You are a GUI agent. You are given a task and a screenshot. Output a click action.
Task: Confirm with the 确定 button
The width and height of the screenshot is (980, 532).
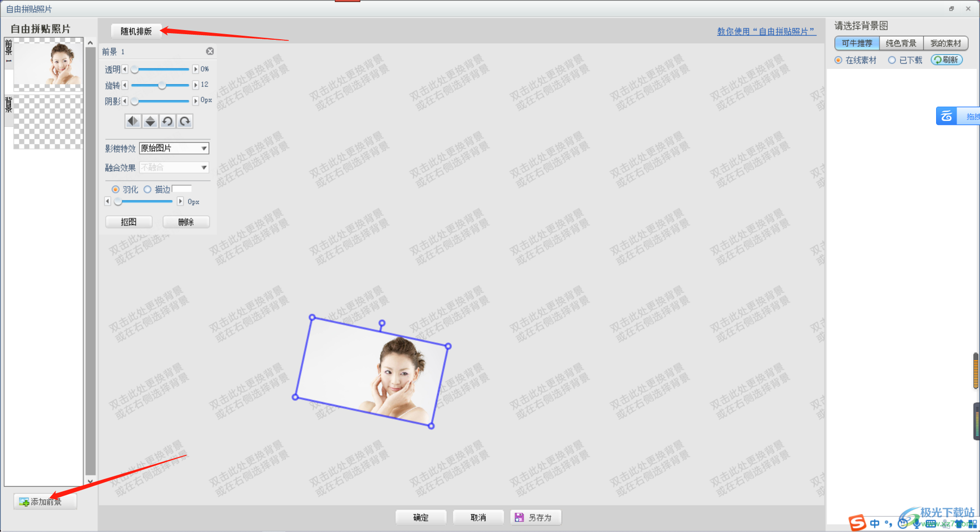[x=421, y=517]
